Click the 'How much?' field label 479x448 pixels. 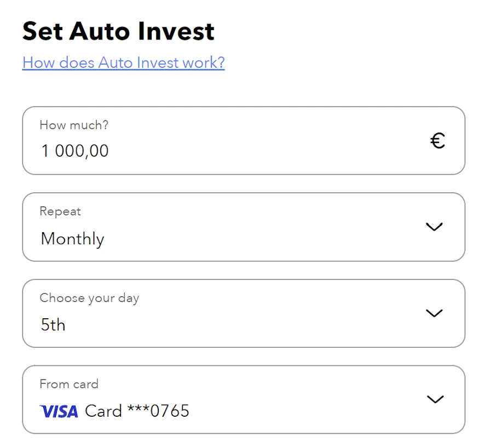coord(74,125)
